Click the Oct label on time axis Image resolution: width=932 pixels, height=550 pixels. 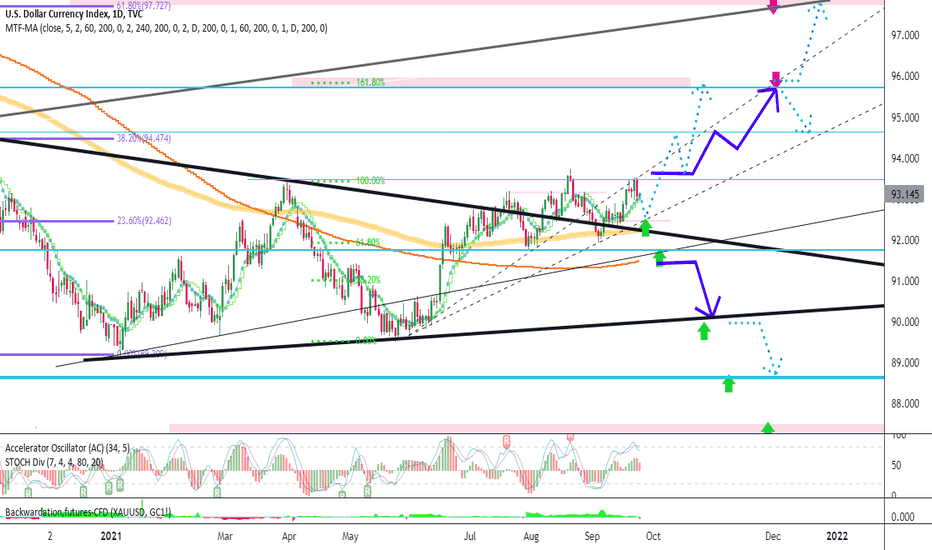[x=653, y=536]
